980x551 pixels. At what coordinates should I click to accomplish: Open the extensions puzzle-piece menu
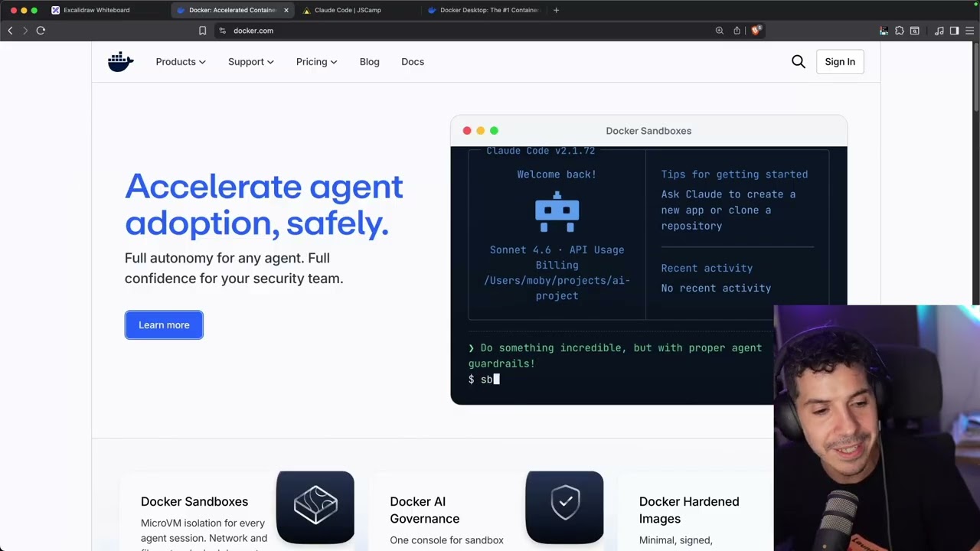[x=900, y=31]
